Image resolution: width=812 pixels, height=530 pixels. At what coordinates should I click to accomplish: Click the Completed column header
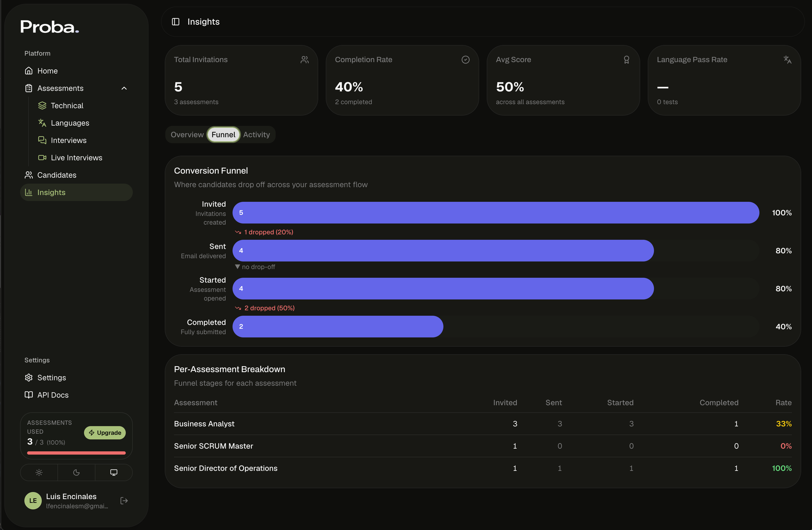[719, 403]
